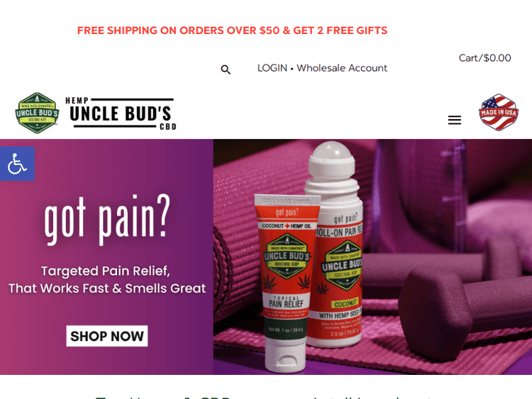532x399 pixels.
Task: Click the white cap of the tube
Action: click(285, 354)
